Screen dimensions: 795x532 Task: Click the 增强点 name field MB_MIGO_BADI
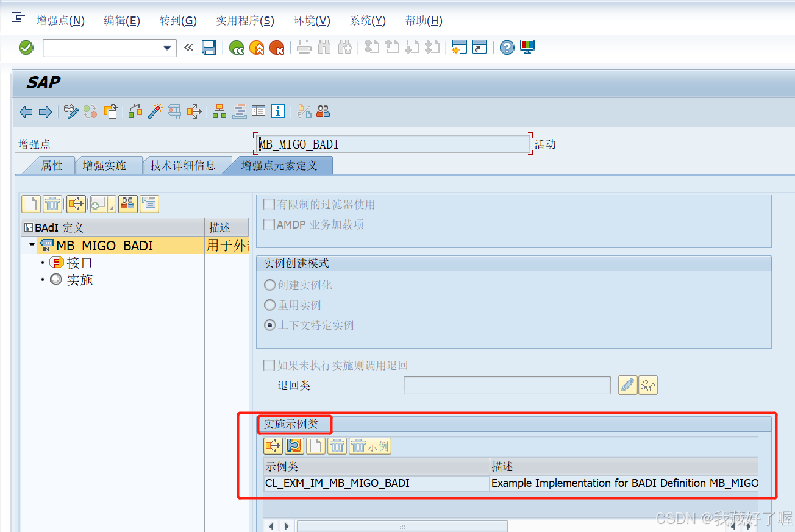[393, 144]
